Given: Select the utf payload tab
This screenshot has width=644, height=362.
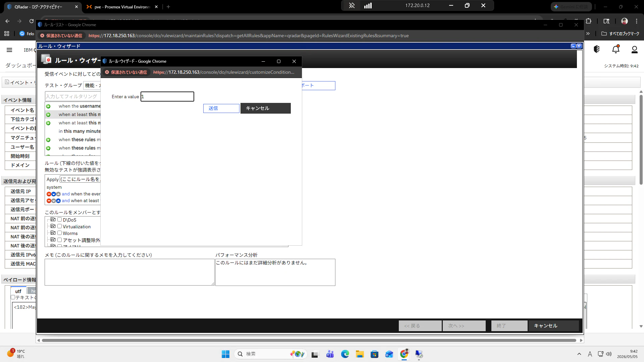Looking at the screenshot, I should (x=18, y=291).
